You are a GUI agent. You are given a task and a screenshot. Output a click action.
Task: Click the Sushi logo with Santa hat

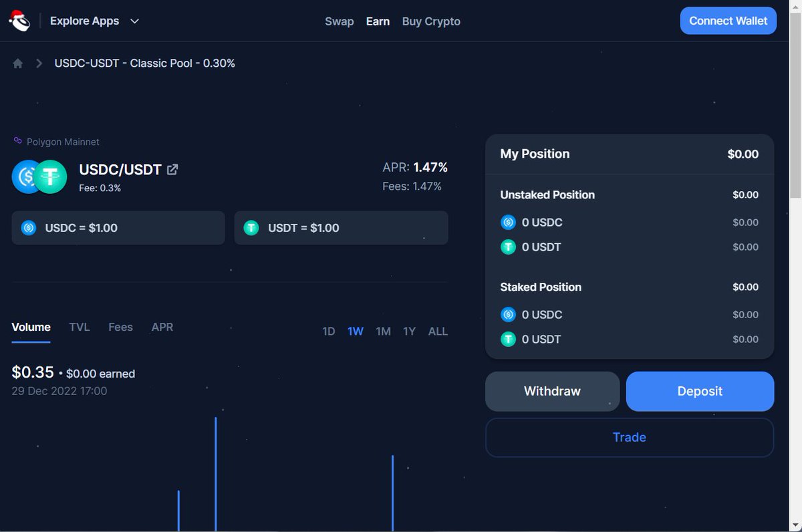(20, 21)
